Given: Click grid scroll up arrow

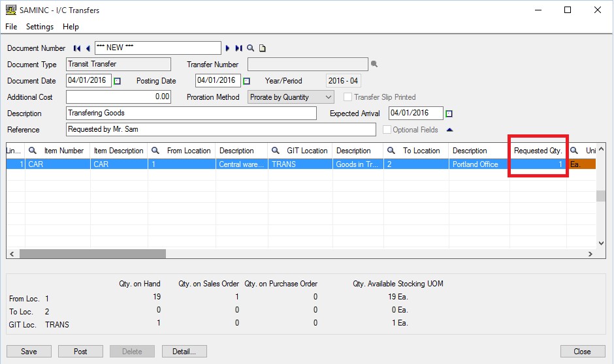Looking at the screenshot, I should pyautogui.click(x=601, y=149).
